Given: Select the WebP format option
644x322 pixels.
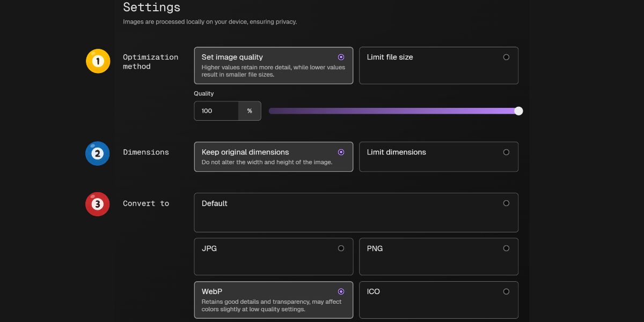Looking at the screenshot, I should (x=274, y=300).
